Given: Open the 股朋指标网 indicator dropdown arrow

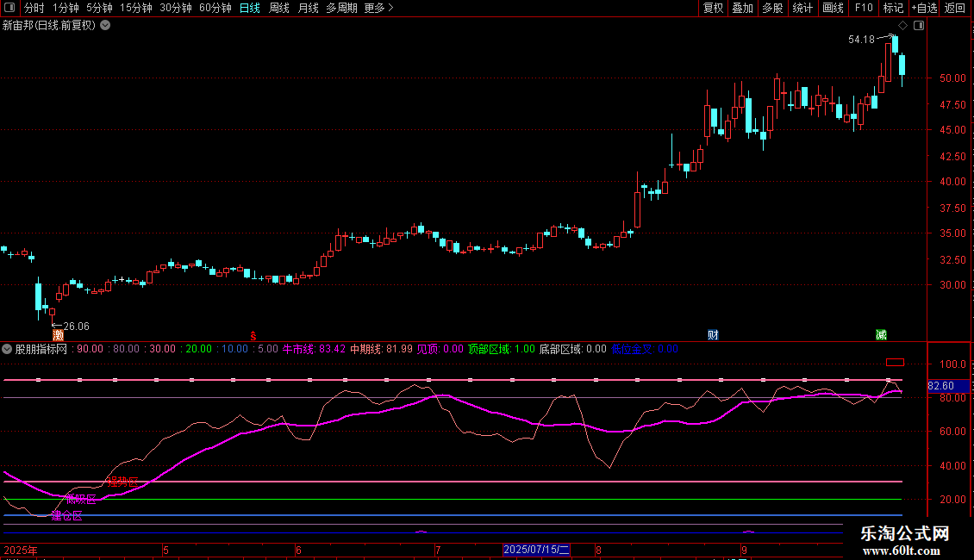Looking at the screenshot, I should pyautogui.click(x=8, y=349).
